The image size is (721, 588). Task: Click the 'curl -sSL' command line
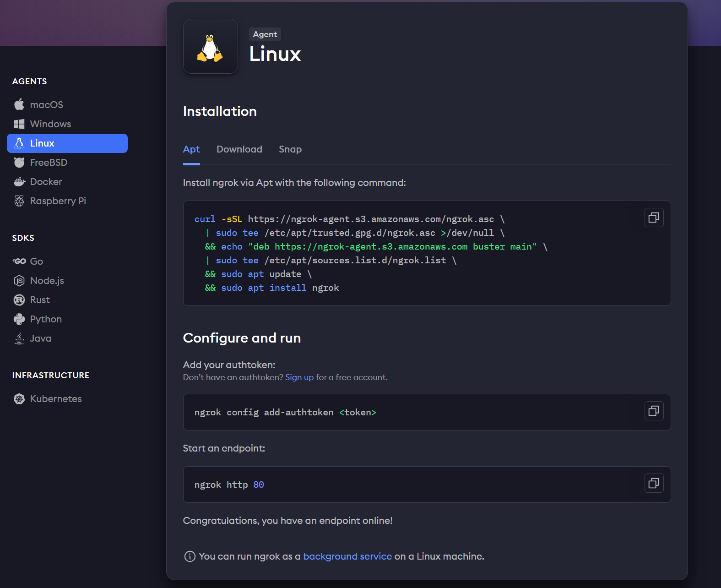coord(349,219)
